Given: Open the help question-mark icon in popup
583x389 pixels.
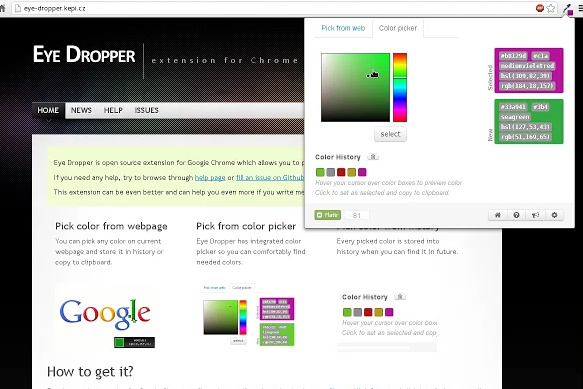Looking at the screenshot, I should [x=516, y=215].
